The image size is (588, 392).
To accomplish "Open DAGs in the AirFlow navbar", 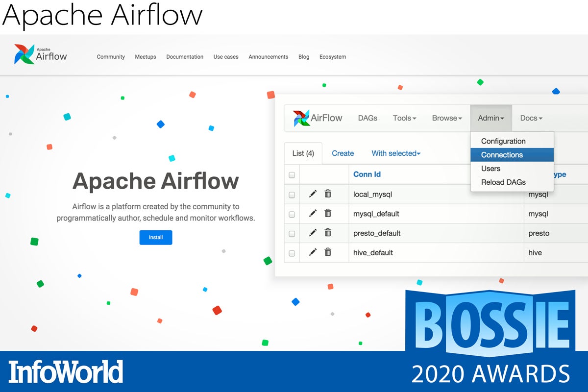I will pyautogui.click(x=367, y=118).
